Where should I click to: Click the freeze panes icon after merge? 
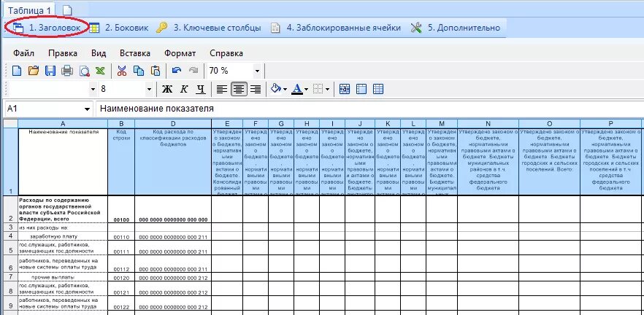361,89
